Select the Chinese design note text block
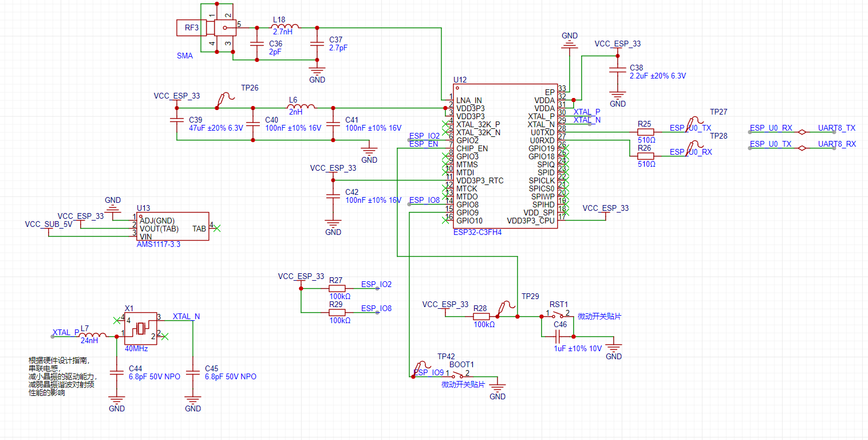 pyautogui.click(x=63, y=376)
